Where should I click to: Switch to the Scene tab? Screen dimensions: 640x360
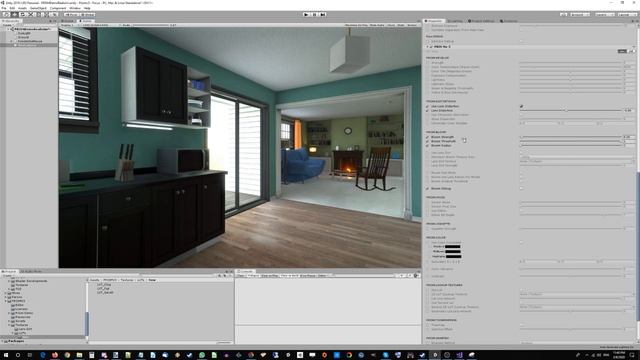68,21
